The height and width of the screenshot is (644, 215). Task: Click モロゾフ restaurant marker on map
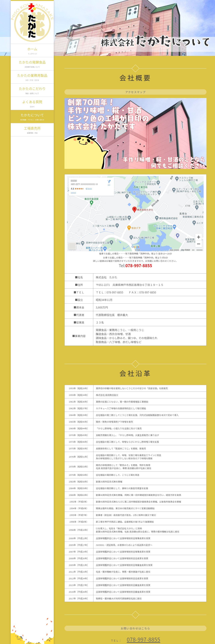point(129,228)
